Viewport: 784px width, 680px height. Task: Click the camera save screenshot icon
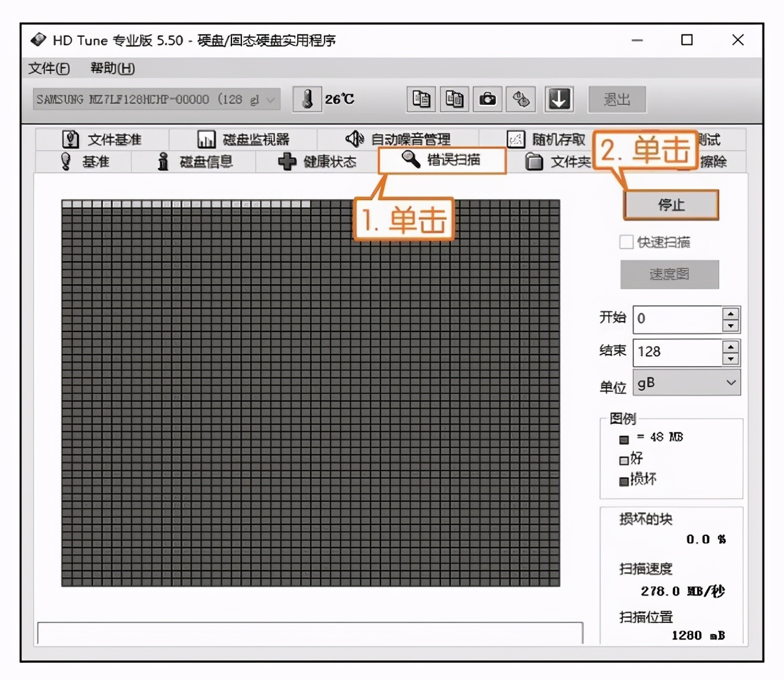click(488, 99)
